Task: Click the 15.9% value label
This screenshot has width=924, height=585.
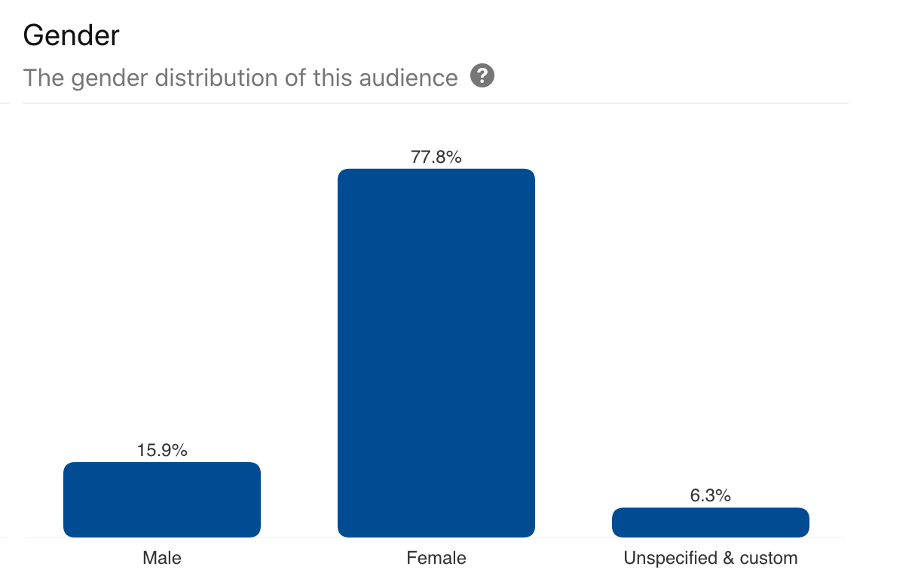Action: [162, 451]
